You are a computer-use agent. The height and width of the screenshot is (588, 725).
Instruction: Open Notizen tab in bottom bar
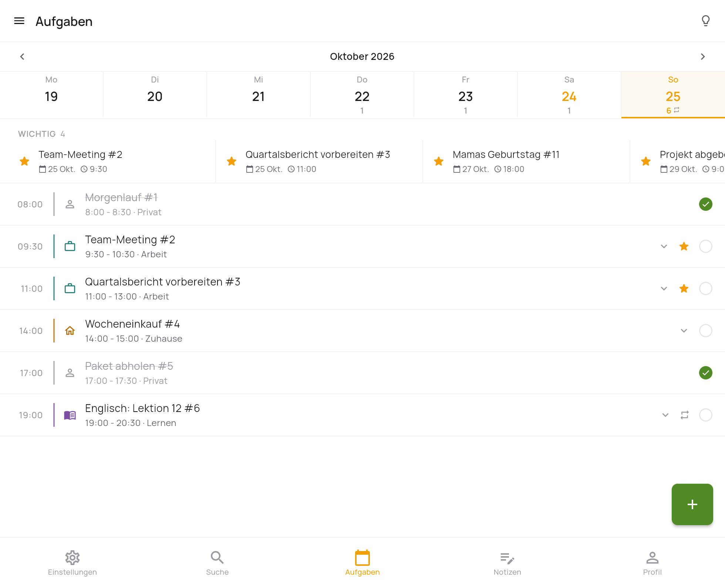(x=507, y=563)
